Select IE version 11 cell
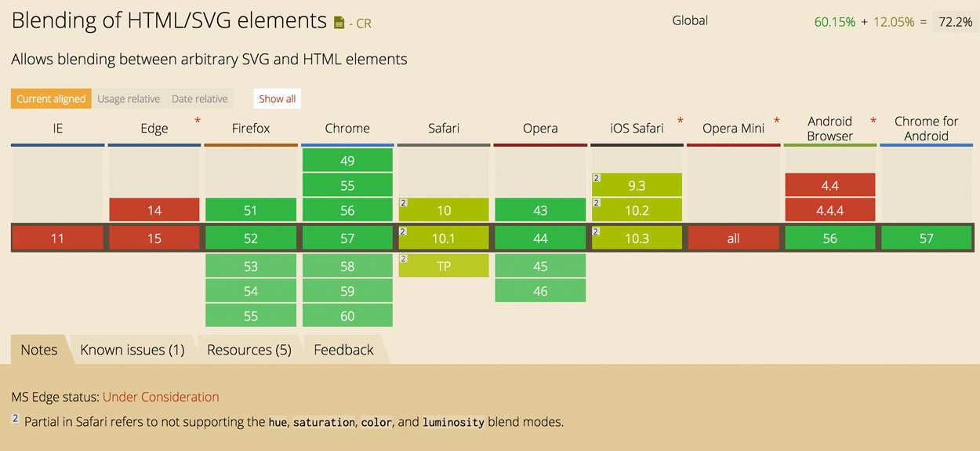Screen dimensions: 980x451 58,238
